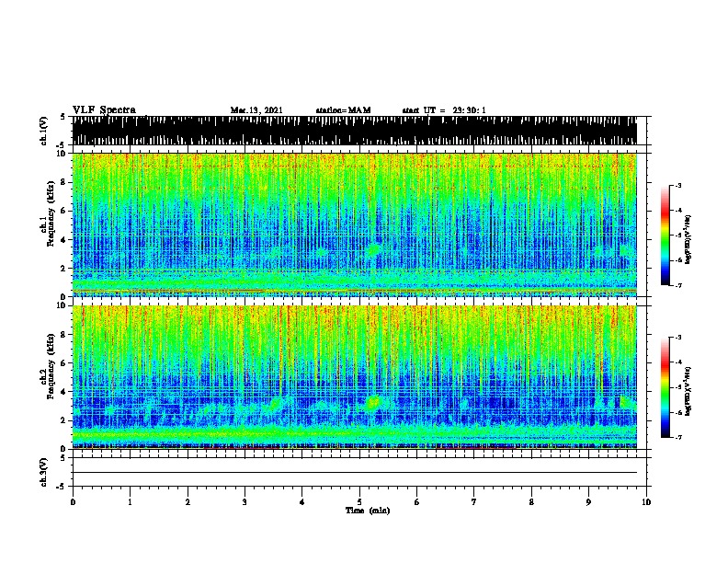This screenshot has width=728, height=563.
Task: Click the 'station=MAM' label
Action: [343, 110]
